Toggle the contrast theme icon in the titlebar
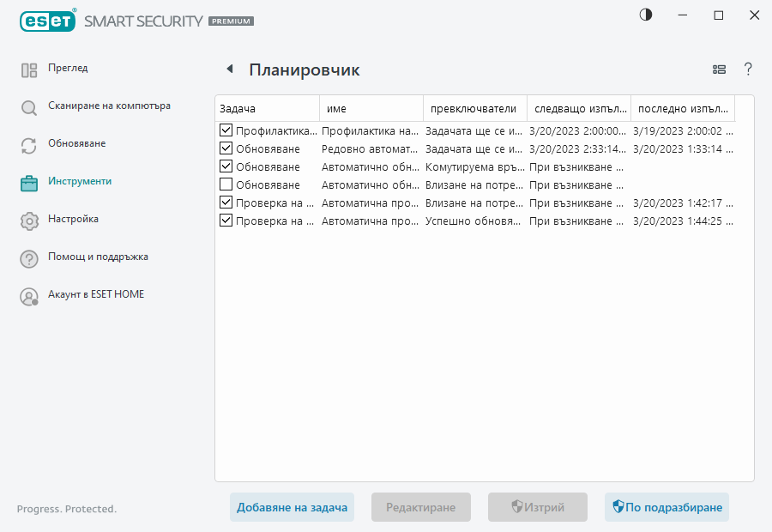This screenshot has width=772, height=532. (644, 14)
